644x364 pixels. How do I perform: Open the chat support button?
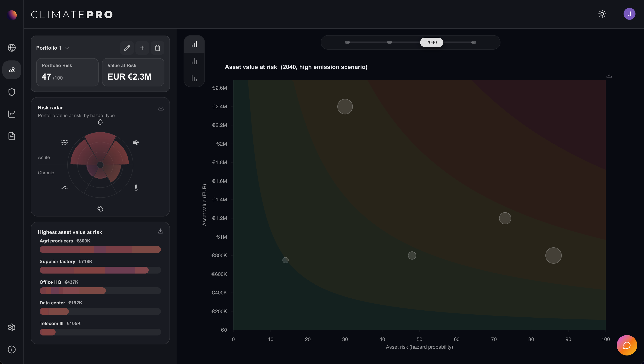pos(627,345)
